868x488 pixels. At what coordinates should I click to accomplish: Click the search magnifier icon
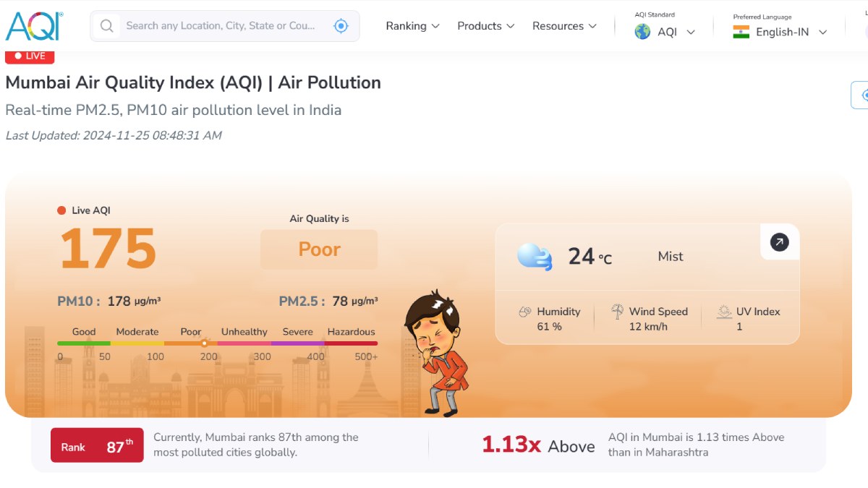point(107,26)
